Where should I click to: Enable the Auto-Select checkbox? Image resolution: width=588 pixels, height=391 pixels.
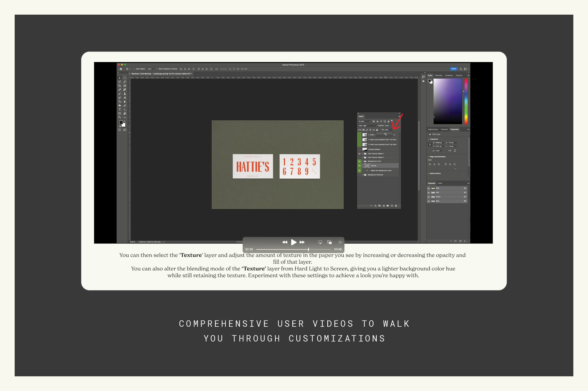pyautogui.click(x=134, y=69)
